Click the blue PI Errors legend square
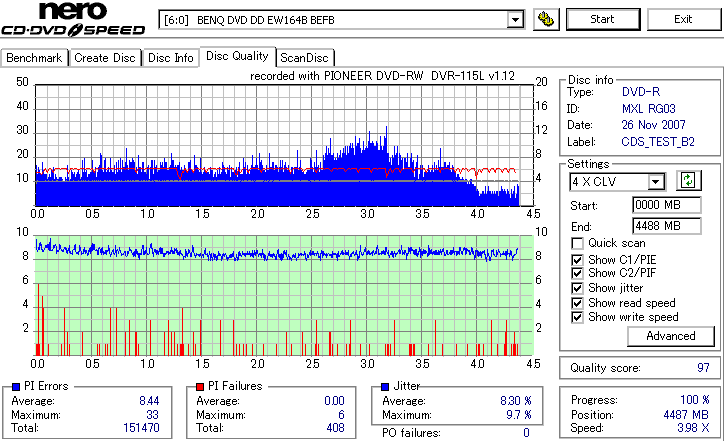Viewport: 724px width, 441px height. tap(16, 387)
